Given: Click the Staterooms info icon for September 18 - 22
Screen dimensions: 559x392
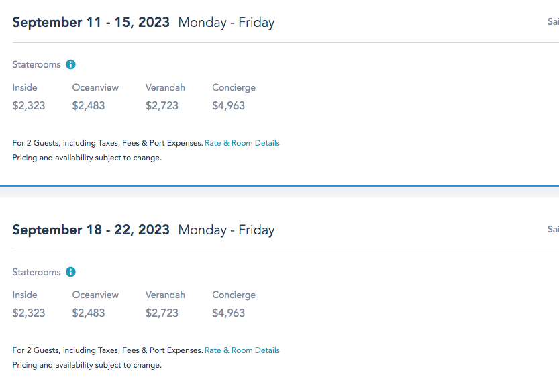Looking at the screenshot, I should coord(70,273).
